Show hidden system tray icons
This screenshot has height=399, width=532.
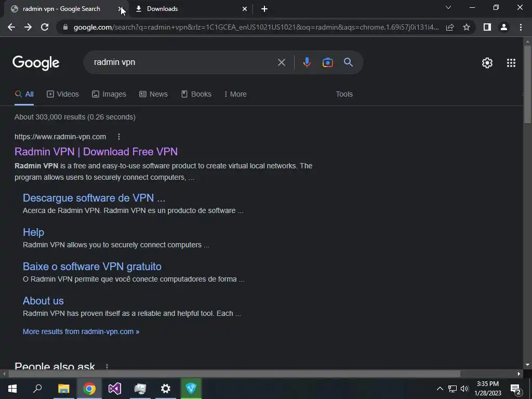coord(440,389)
